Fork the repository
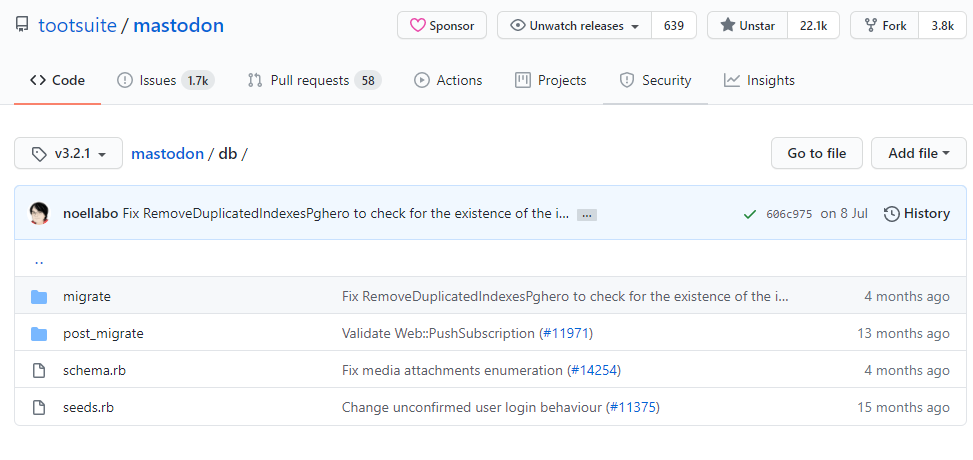973x460 pixels. (x=884, y=25)
